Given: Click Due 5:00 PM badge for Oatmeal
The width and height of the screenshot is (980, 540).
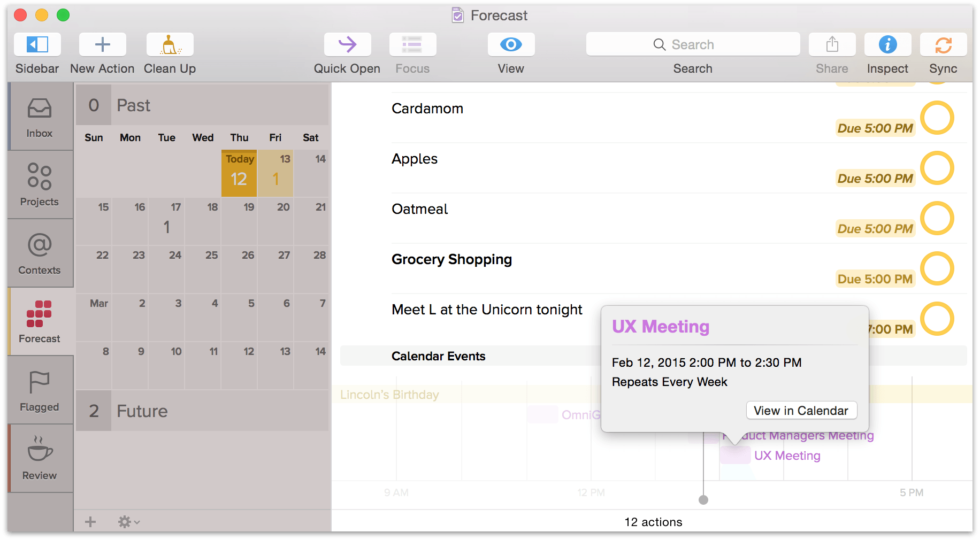Looking at the screenshot, I should [x=875, y=229].
